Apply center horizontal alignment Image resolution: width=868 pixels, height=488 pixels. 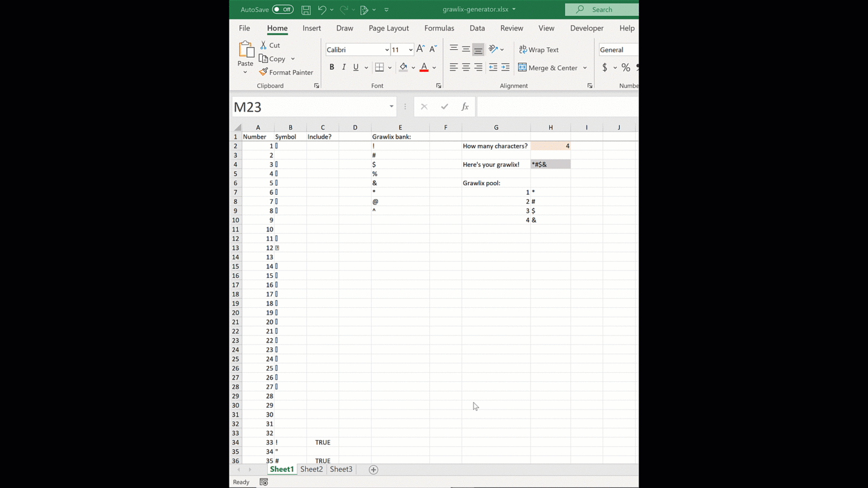tap(466, 67)
